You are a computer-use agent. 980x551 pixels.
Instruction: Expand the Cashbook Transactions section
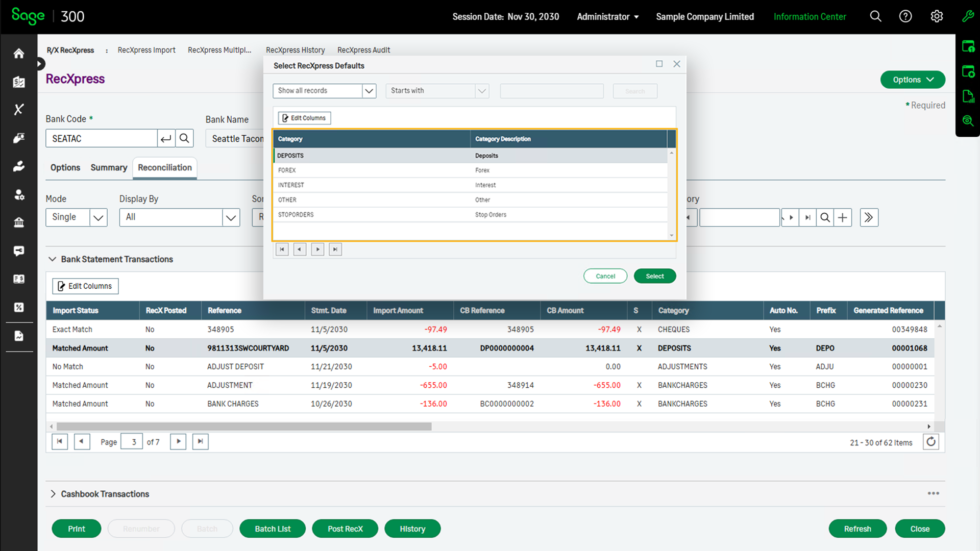click(x=53, y=493)
